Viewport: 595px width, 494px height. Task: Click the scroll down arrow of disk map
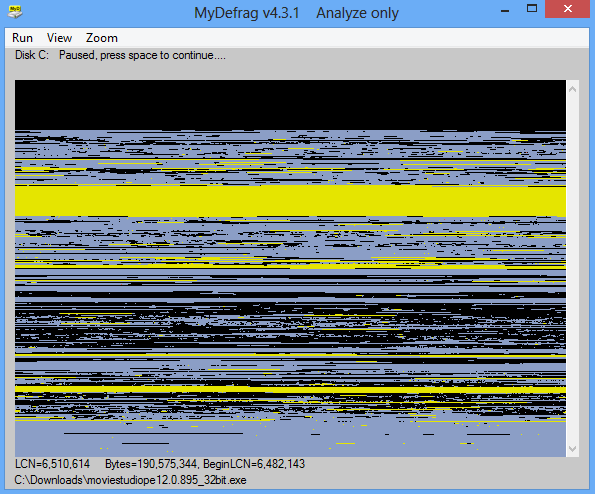click(573, 448)
